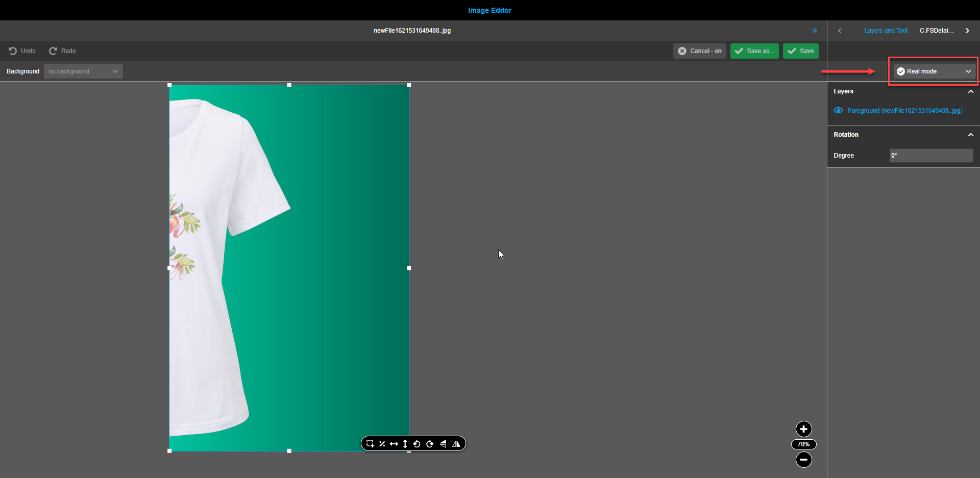
Task: Select the crop selection tool
Action: pos(370,444)
